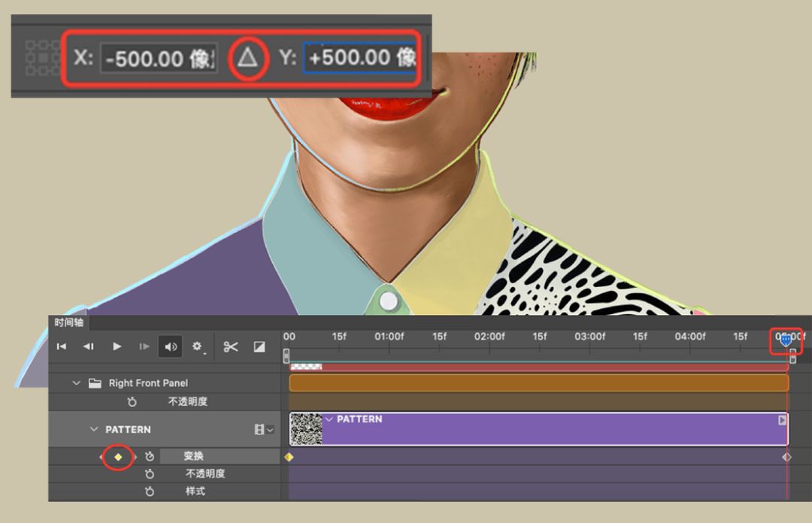Click the X position field showing -500.00

(159, 58)
